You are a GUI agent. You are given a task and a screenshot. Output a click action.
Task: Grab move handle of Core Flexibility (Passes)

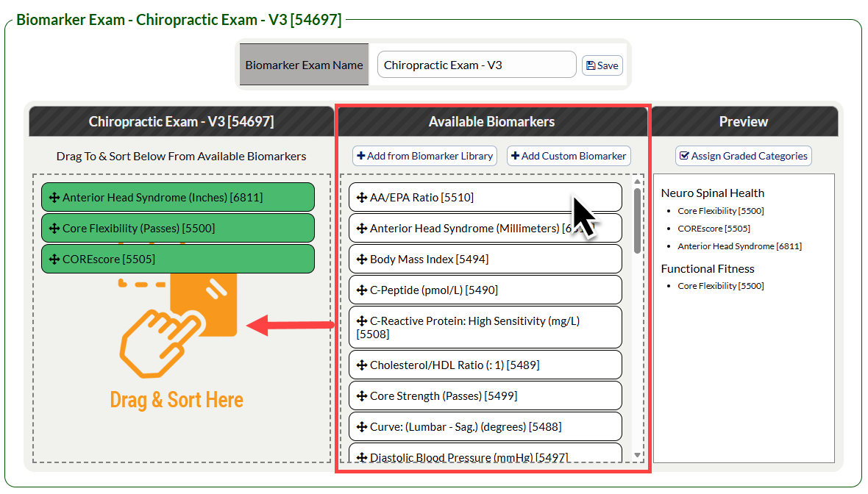(x=54, y=229)
